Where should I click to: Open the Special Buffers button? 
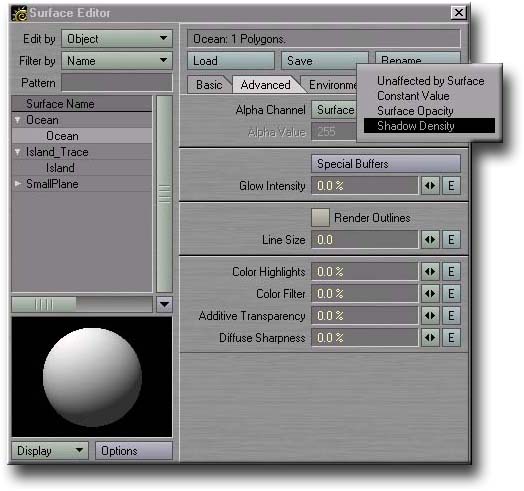(x=386, y=164)
